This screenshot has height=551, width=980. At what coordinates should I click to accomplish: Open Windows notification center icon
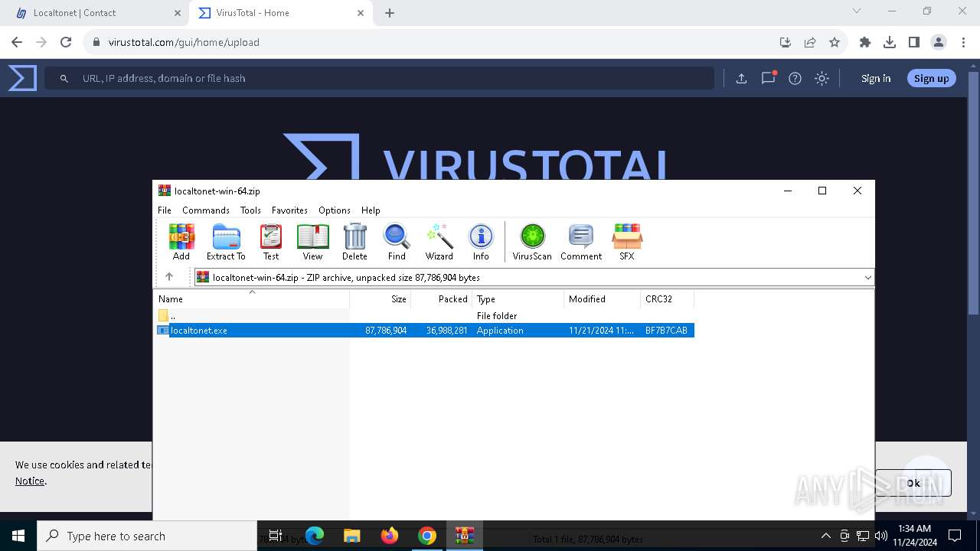tap(955, 536)
